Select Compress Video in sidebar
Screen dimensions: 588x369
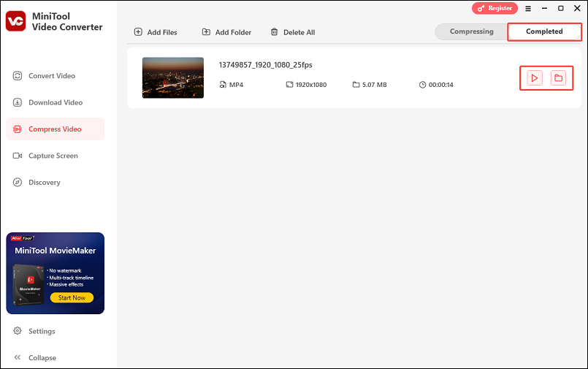point(55,129)
